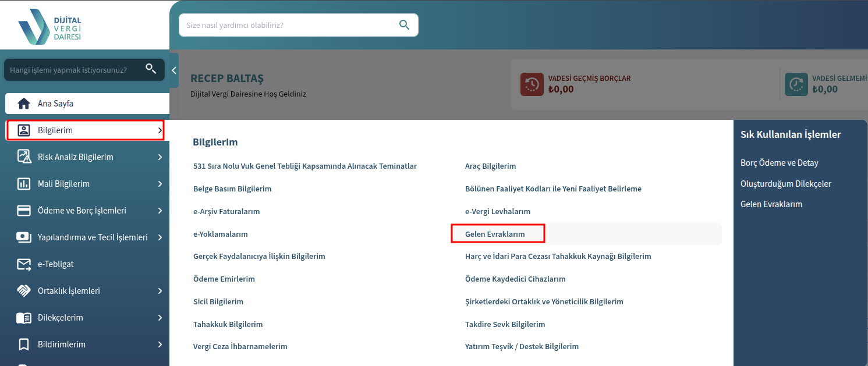This screenshot has height=366, width=868.
Task: Open Mali Bilgilerim menu label
Action: (x=63, y=184)
